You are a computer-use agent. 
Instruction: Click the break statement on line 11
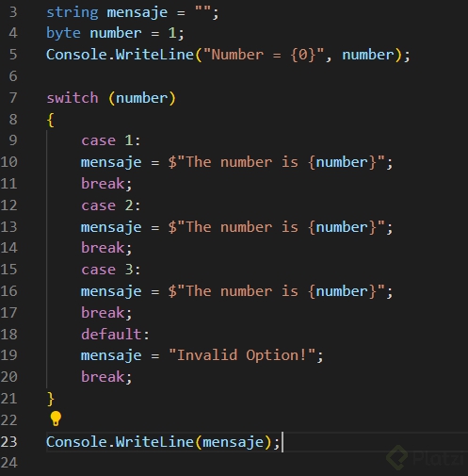point(106,184)
